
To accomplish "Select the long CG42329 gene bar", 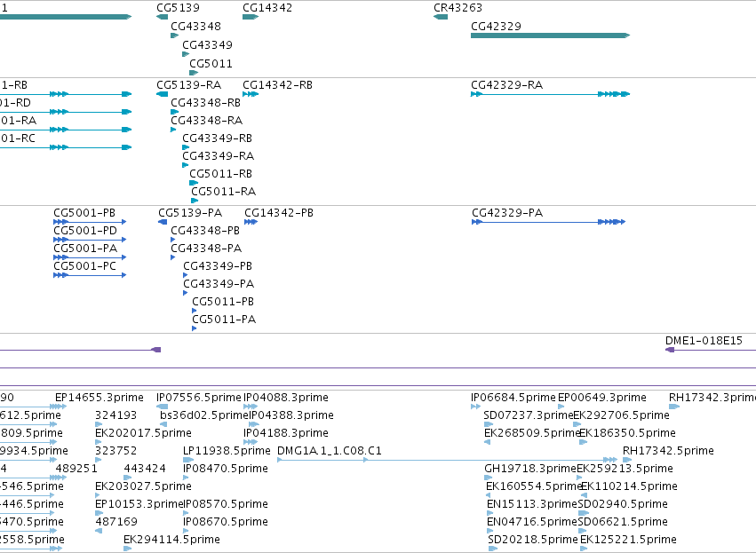I will point(550,36).
